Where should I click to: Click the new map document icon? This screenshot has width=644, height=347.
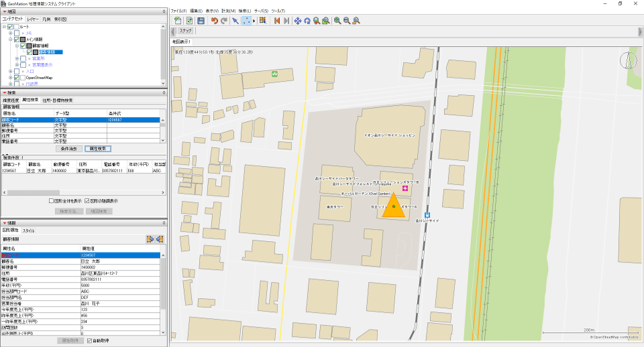click(x=178, y=21)
